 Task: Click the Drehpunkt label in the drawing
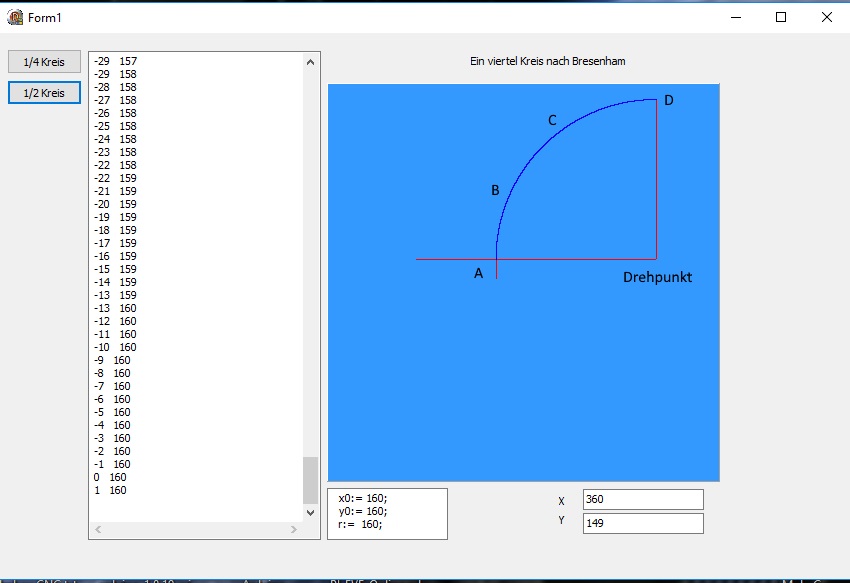point(657,277)
